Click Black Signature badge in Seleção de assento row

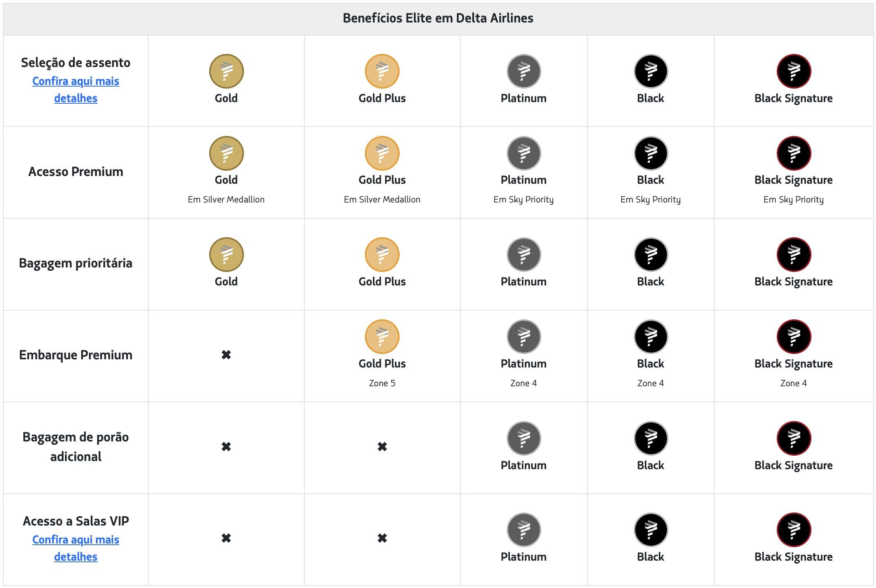click(x=793, y=71)
